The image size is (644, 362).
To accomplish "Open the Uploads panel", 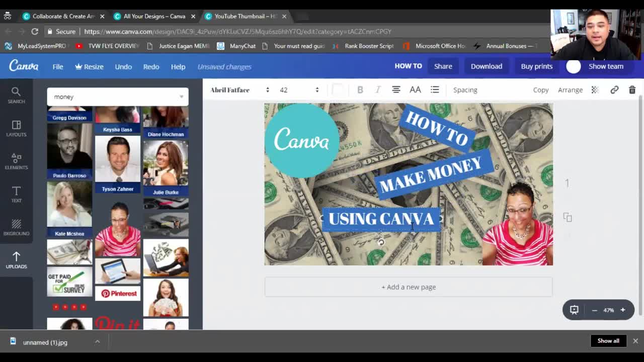I will pos(16,260).
